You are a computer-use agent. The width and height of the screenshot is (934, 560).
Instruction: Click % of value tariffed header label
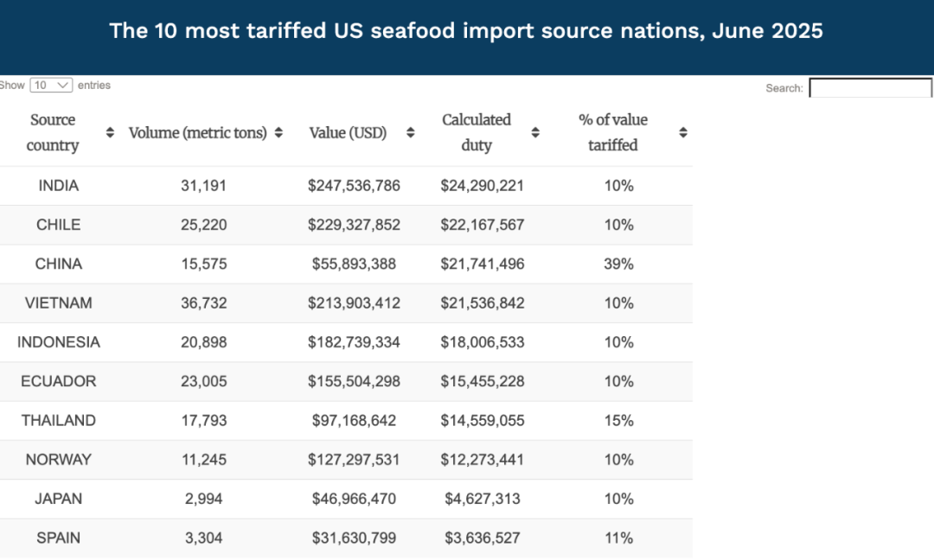coord(613,132)
